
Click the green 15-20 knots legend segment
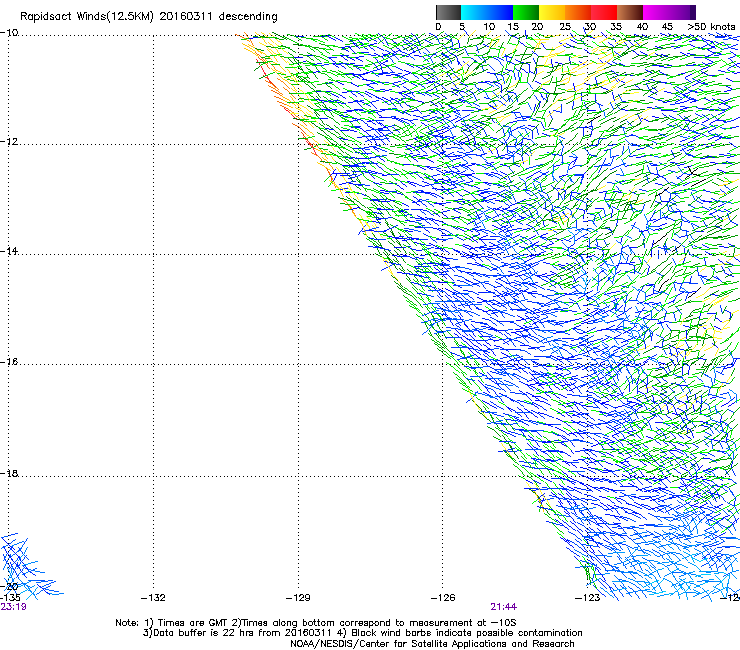(526, 12)
